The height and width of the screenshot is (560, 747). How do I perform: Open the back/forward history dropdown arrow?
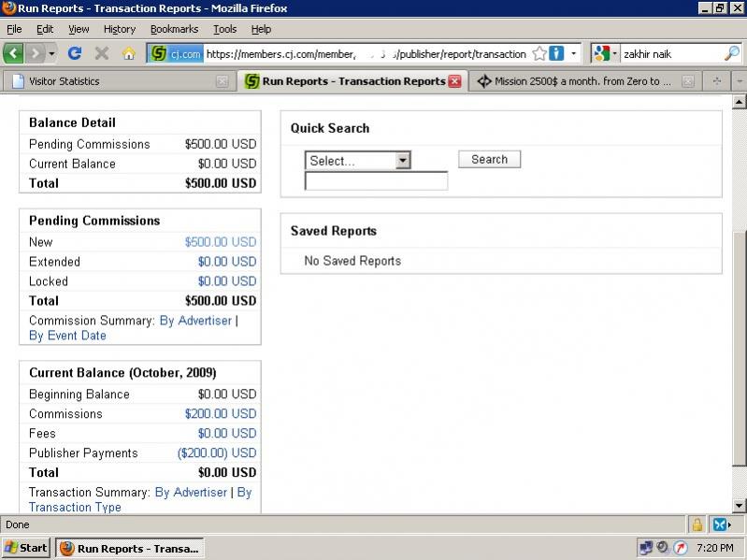[51, 53]
